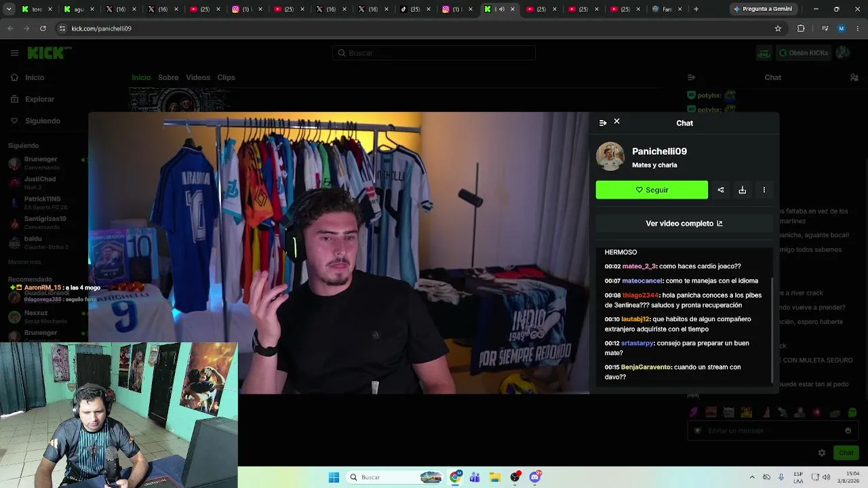Screen dimensions: 868x488
Task: Open followed channel baldu
Action: (x=44, y=242)
